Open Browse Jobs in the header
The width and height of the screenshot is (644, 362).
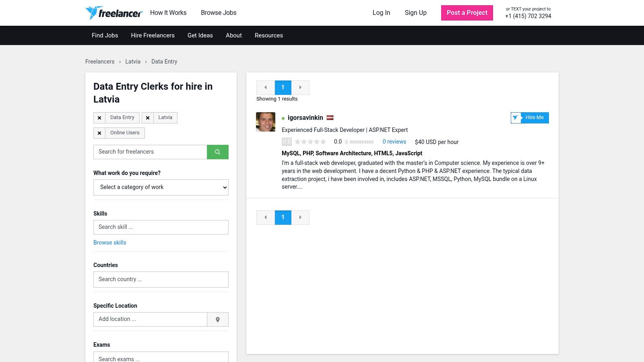point(219,13)
